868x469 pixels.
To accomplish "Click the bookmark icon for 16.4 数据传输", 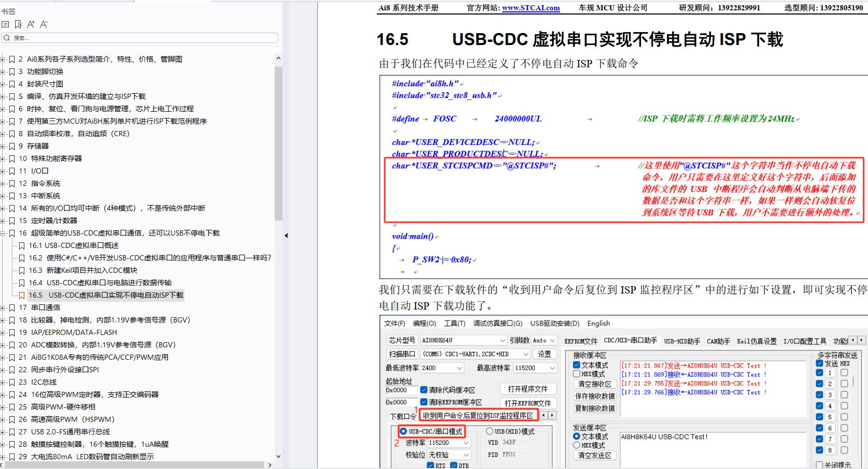I will coord(22,283).
